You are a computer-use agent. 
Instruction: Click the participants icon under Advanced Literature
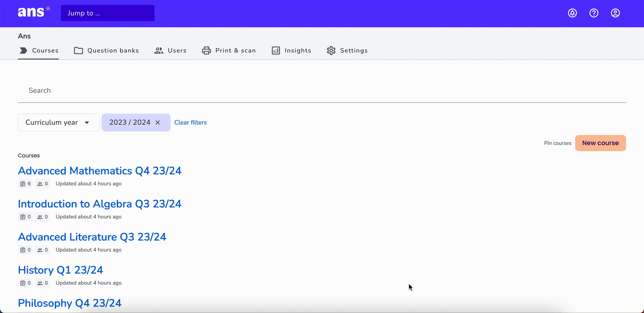[x=40, y=250]
